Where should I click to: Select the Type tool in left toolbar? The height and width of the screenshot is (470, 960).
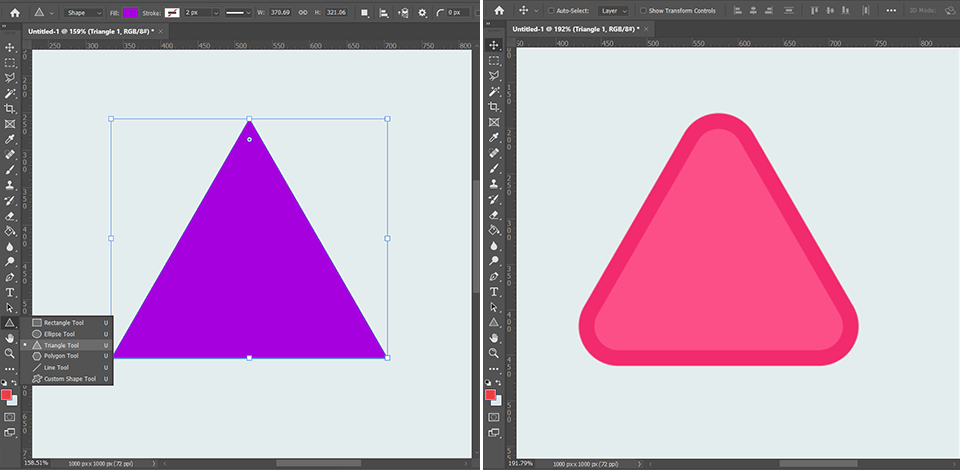[x=10, y=293]
